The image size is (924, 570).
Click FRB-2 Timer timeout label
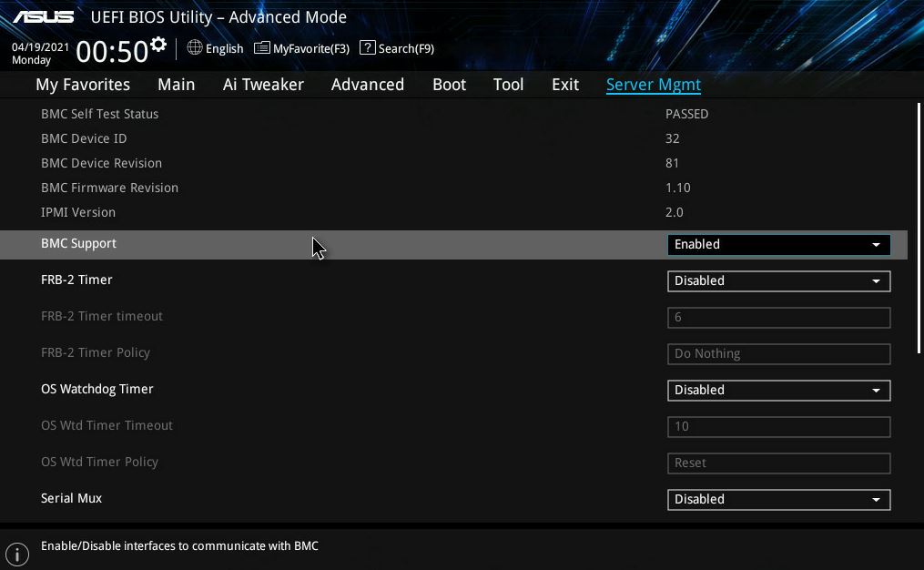(102, 316)
